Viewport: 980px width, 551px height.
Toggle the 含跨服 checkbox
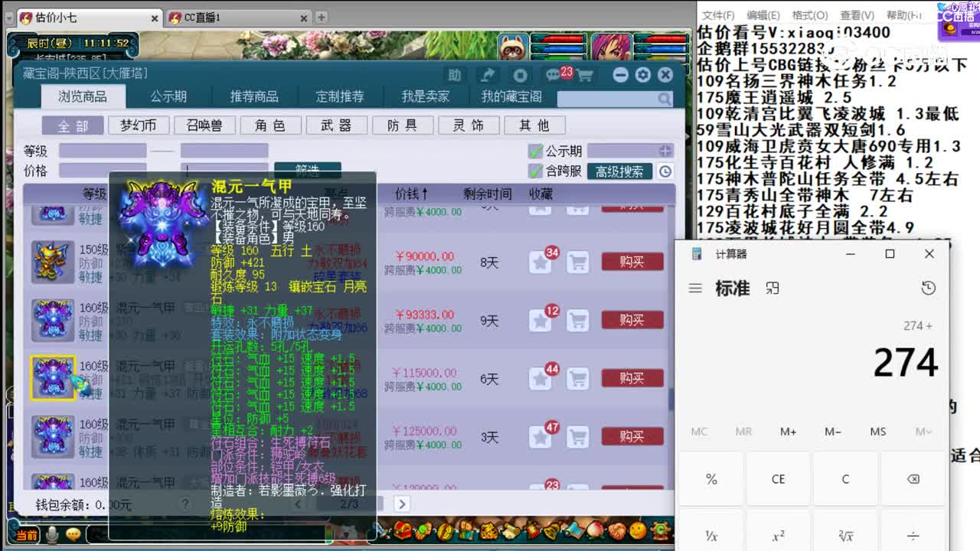point(536,171)
